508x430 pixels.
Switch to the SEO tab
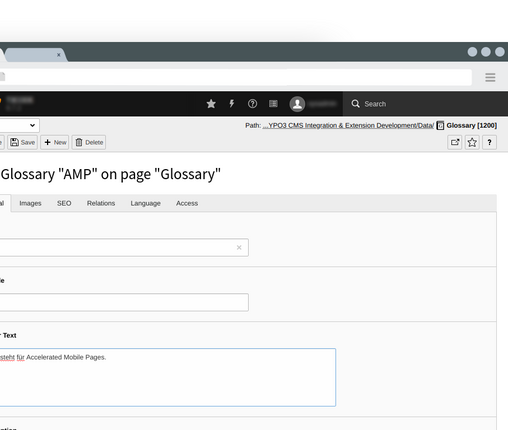click(64, 203)
